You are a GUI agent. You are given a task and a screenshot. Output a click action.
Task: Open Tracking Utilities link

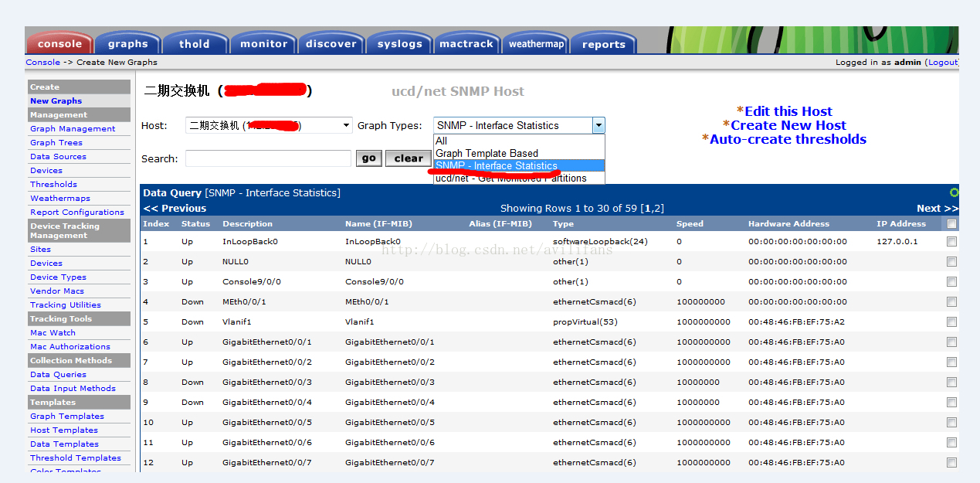point(65,304)
